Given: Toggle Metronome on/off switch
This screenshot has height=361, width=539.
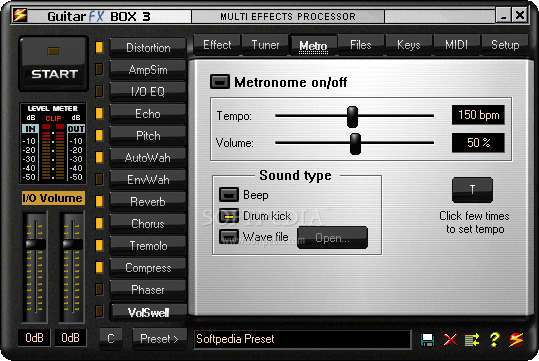Looking at the screenshot, I should pyautogui.click(x=220, y=82).
